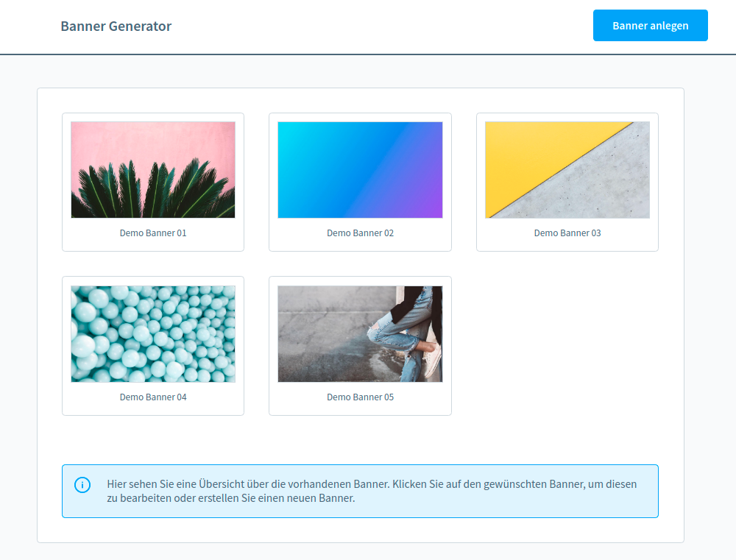The height and width of the screenshot is (560, 736).
Task: Select the Demo Banner 05 label
Action: 360,397
